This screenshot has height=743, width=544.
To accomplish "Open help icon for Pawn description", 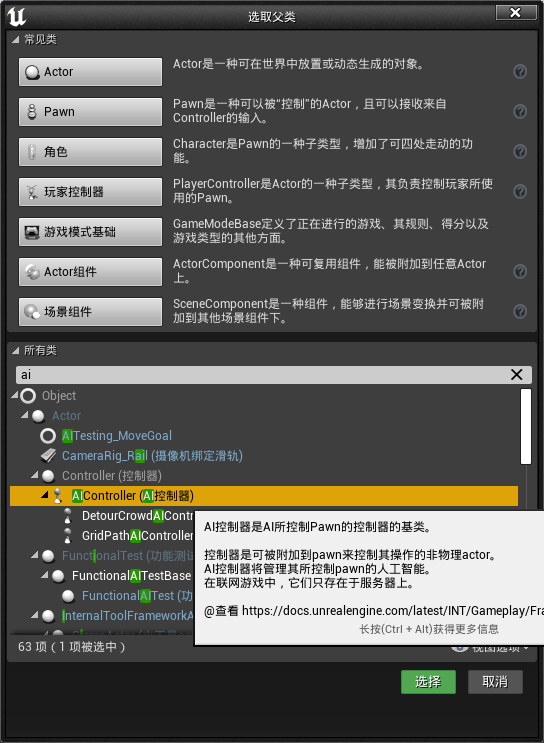I will coord(520,111).
